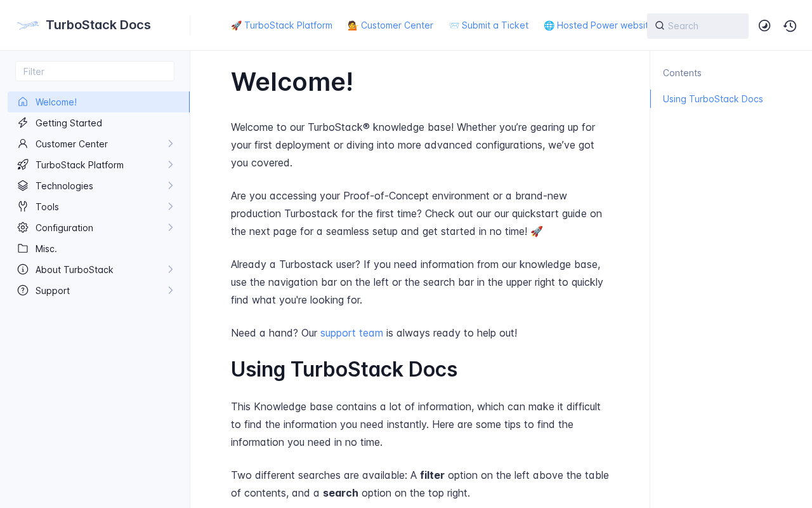Image resolution: width=812 pixels, height=508 pixels.
Task: Open TurboStack Platform top nav link
Action: (x=282, y=25)
